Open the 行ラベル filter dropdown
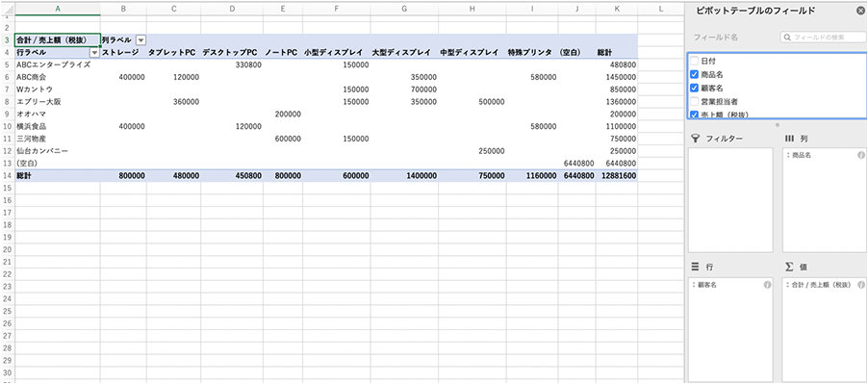This screenshot has width=868, height=384. click(94, 52)
